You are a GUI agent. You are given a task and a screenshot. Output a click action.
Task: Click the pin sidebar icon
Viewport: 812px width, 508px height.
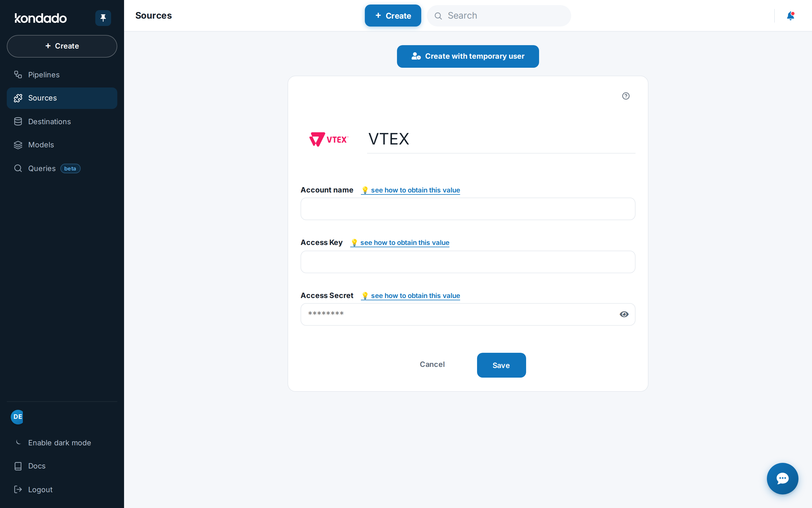103,18
